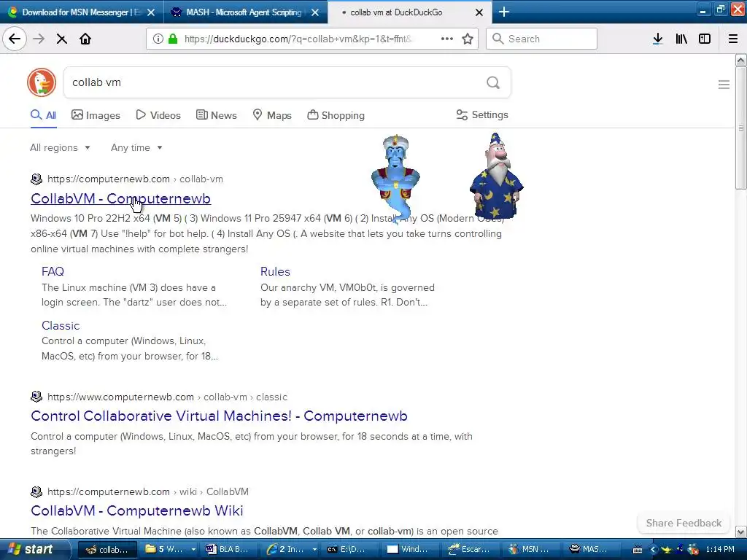Click the Merlin wizard agent character

(496, 176)
